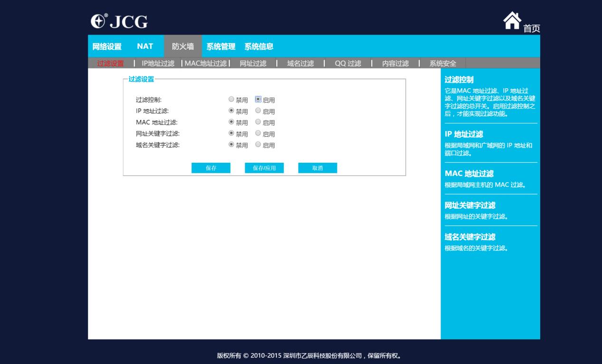
Task: Click the 取消 button
Action: tap(317, 168)
